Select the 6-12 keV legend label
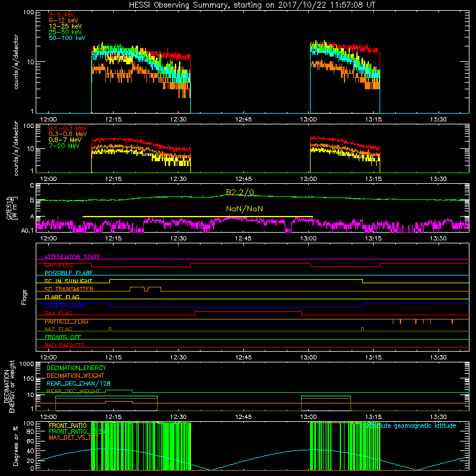476x476 pixels. [64, 20]
